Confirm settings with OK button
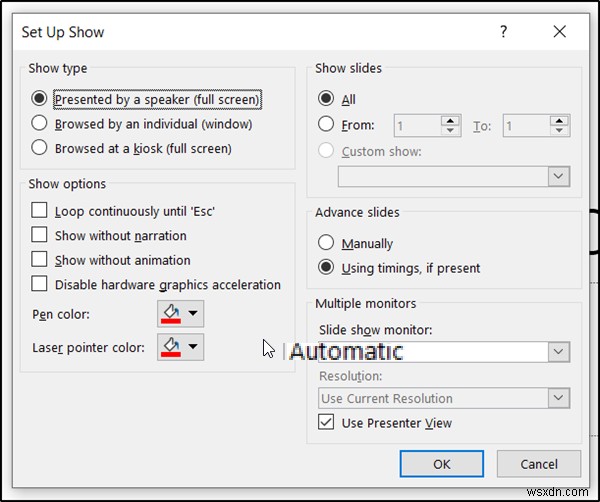 tap(442, 464)
